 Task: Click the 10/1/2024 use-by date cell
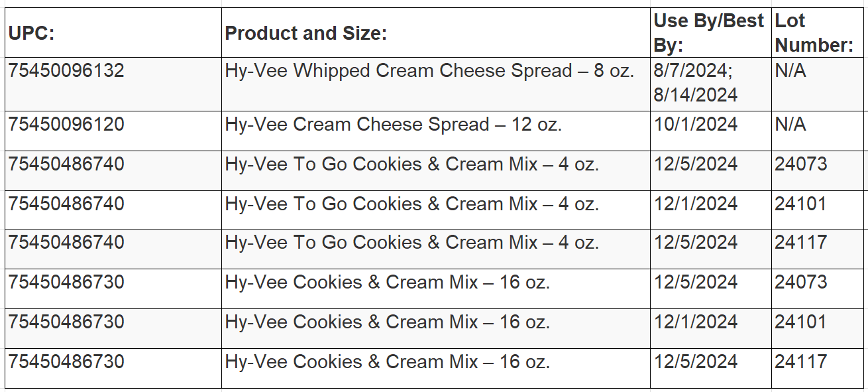696,125
